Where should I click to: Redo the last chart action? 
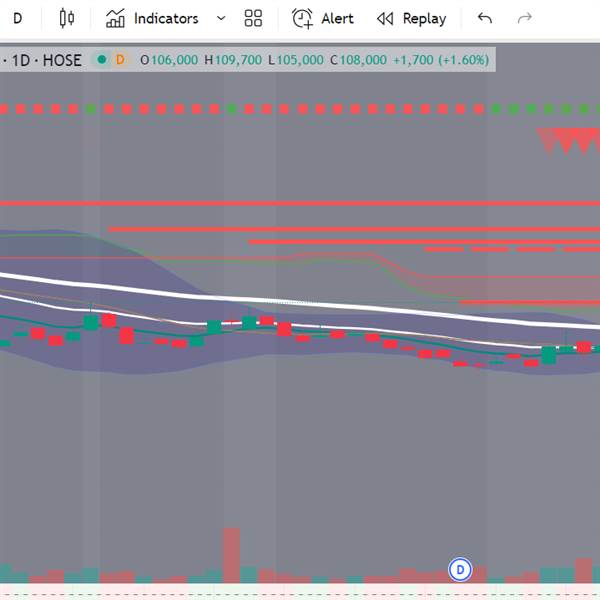tap(524, 18)
